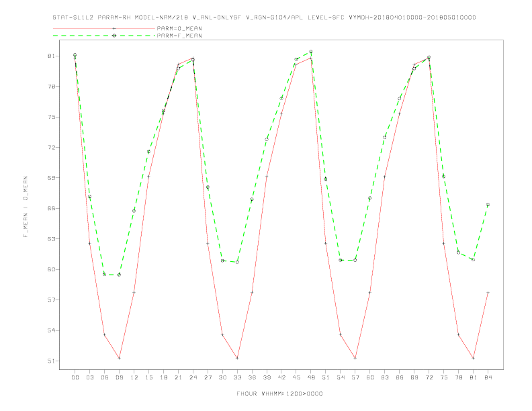
Task: Click the x-axis forecast hour label 30
Action: (222, 377)
